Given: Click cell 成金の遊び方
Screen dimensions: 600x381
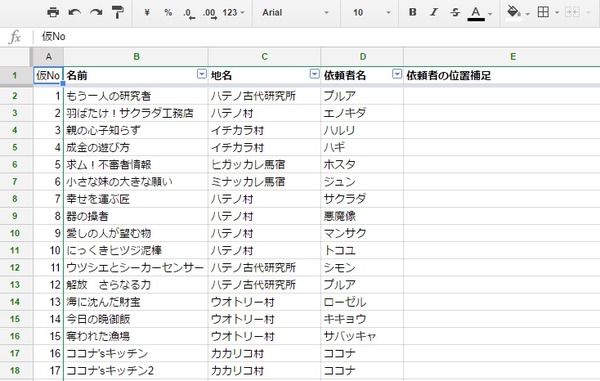Looking at the screenshot, I should click(136, 147).
